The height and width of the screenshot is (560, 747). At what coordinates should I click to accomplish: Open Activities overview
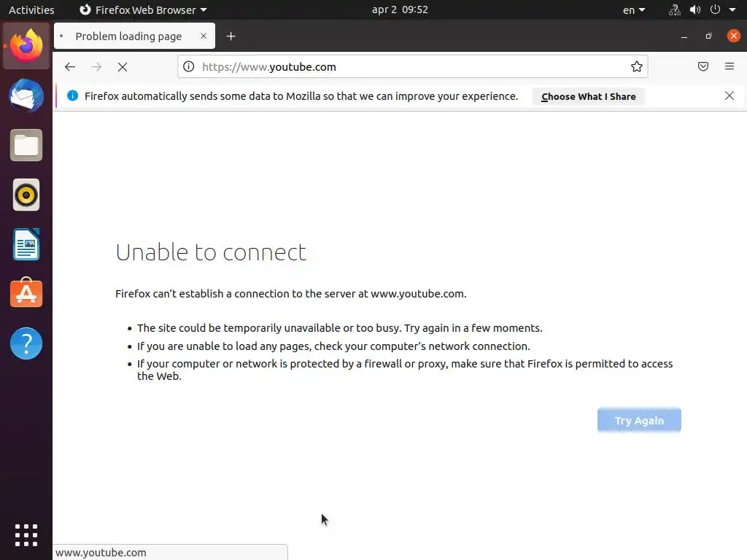pos(31,9)
